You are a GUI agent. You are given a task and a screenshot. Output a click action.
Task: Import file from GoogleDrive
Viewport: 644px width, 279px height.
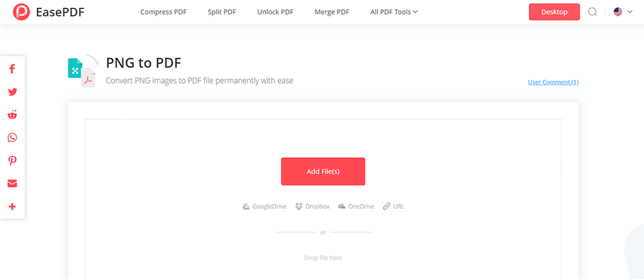pyautogui.click(x=265, y=207)
